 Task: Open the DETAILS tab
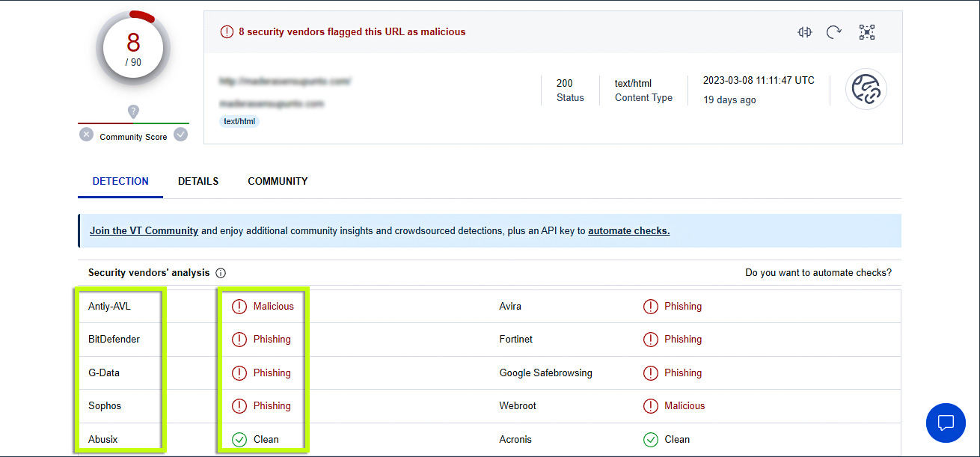(x=198, y=181)
